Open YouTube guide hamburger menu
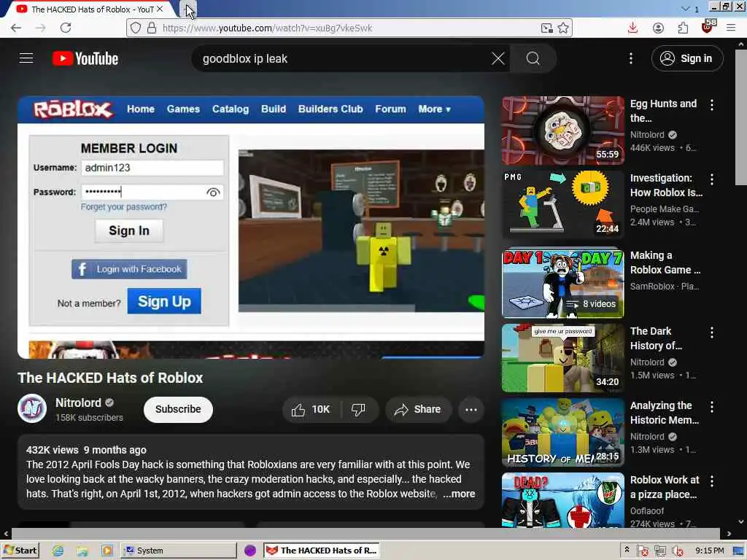This screenshot has height=560, width=747. (26, 58)
